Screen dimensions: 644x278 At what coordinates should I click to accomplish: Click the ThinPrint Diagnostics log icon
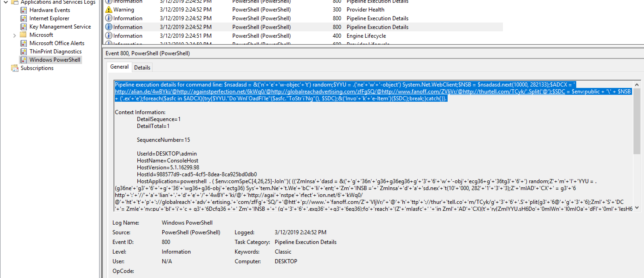pos(24,52)
